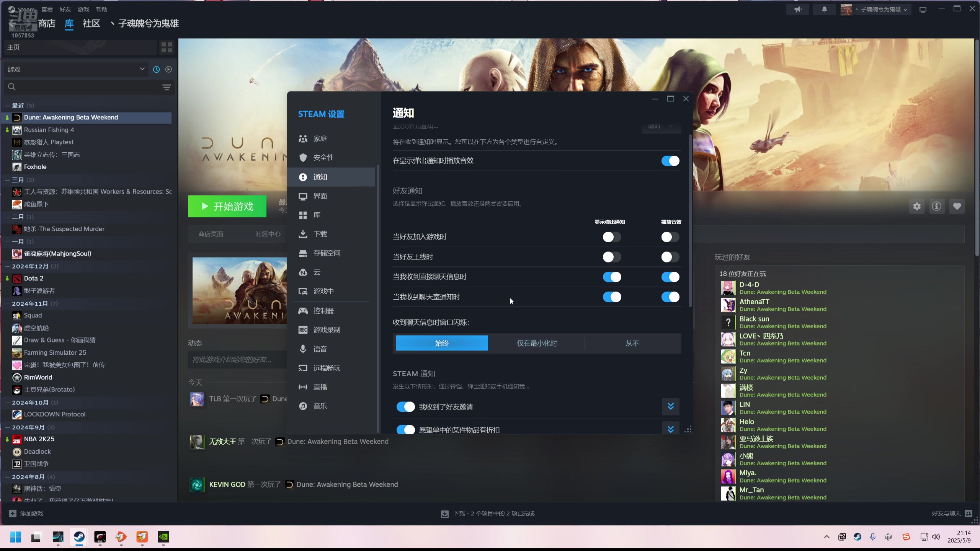Viewport: 980px width, 551px height.
Task: Open game info icon
Action: pos(937,207)
